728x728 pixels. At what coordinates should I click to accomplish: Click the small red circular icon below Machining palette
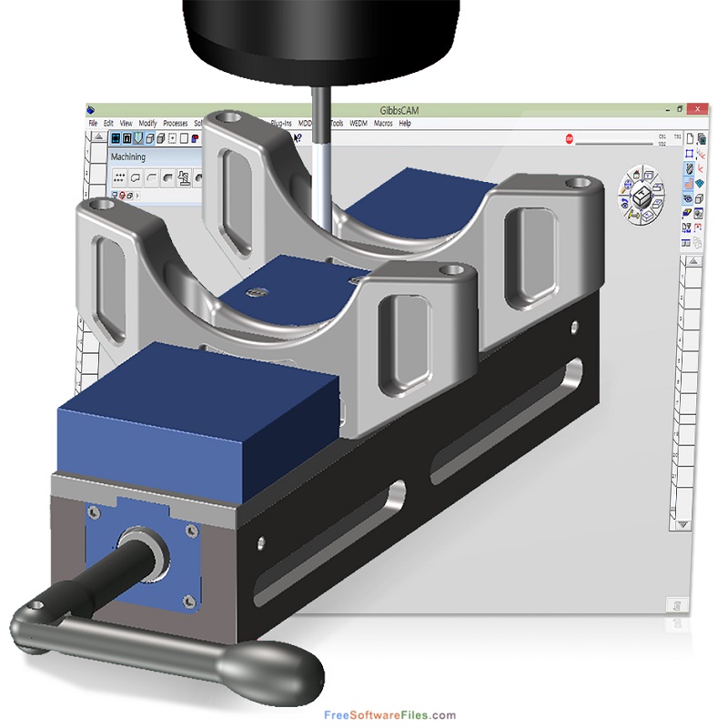click(x=123, y=196)
